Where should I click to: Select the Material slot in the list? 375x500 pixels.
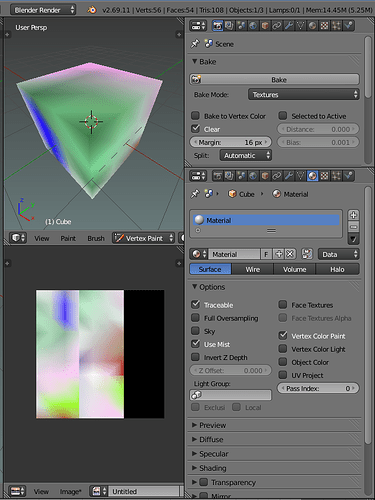click(266, 220)
